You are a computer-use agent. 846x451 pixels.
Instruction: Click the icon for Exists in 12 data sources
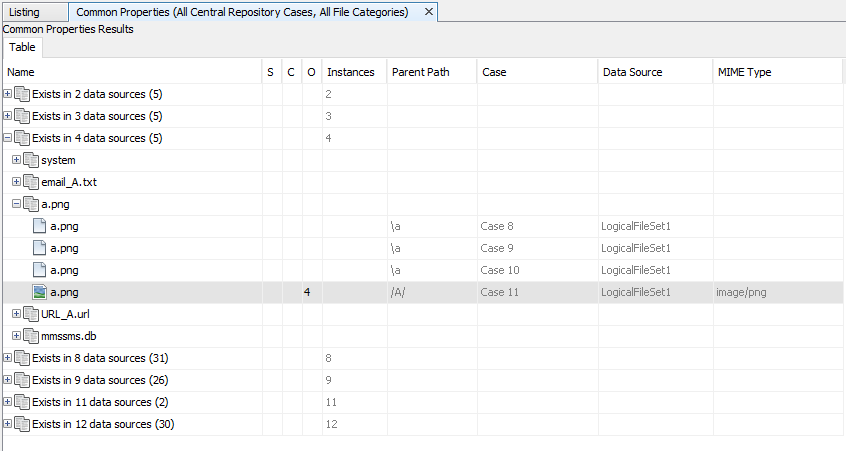[22, 424]
